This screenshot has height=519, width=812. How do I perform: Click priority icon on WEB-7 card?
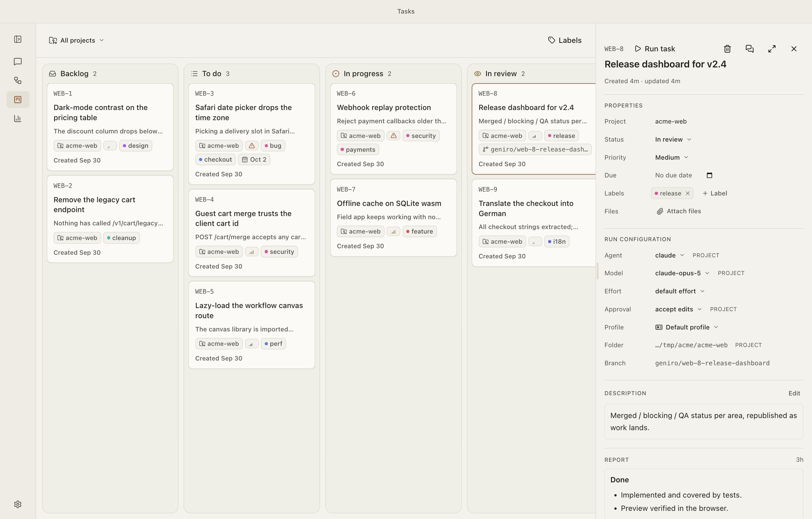pyautogui.click(x=393, y=232)
